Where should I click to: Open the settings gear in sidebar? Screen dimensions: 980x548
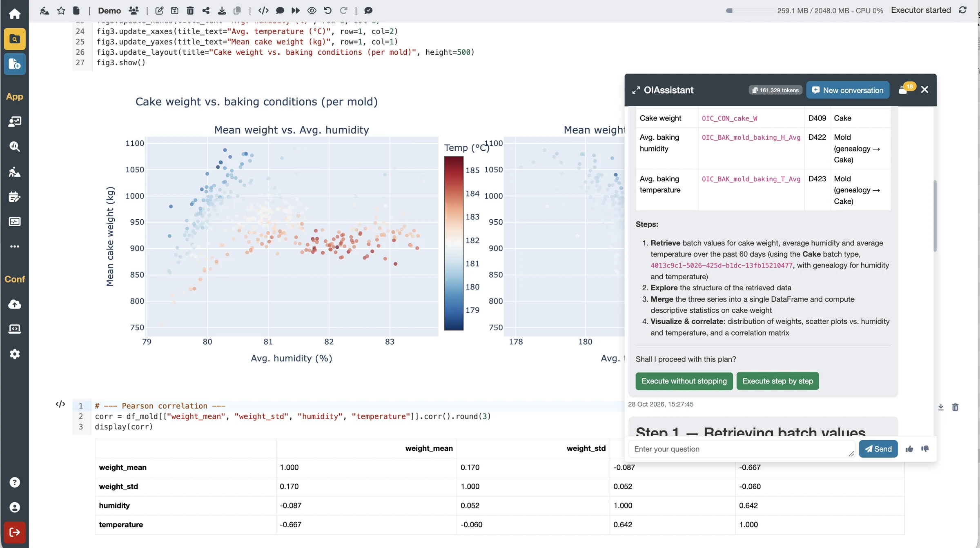(15, 354)
